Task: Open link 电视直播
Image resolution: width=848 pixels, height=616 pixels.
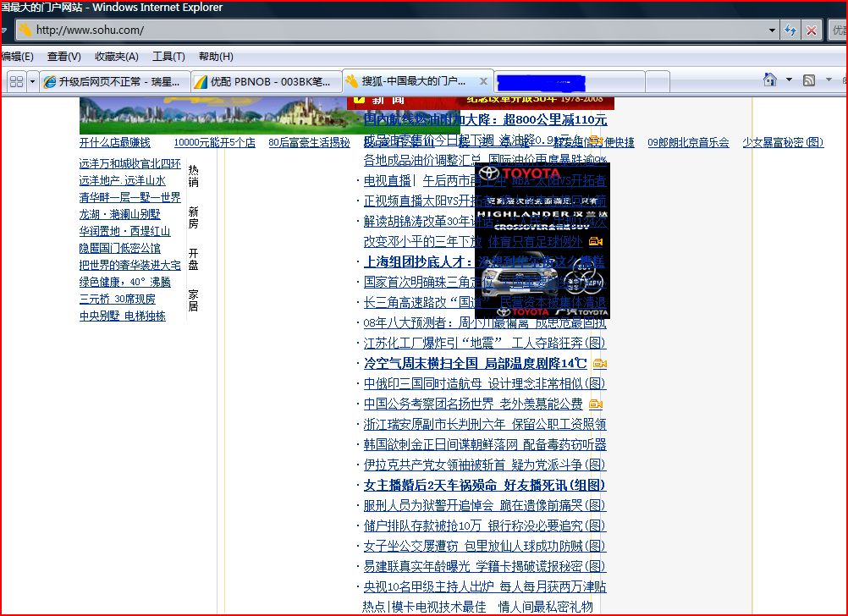Action: [387, 180]
